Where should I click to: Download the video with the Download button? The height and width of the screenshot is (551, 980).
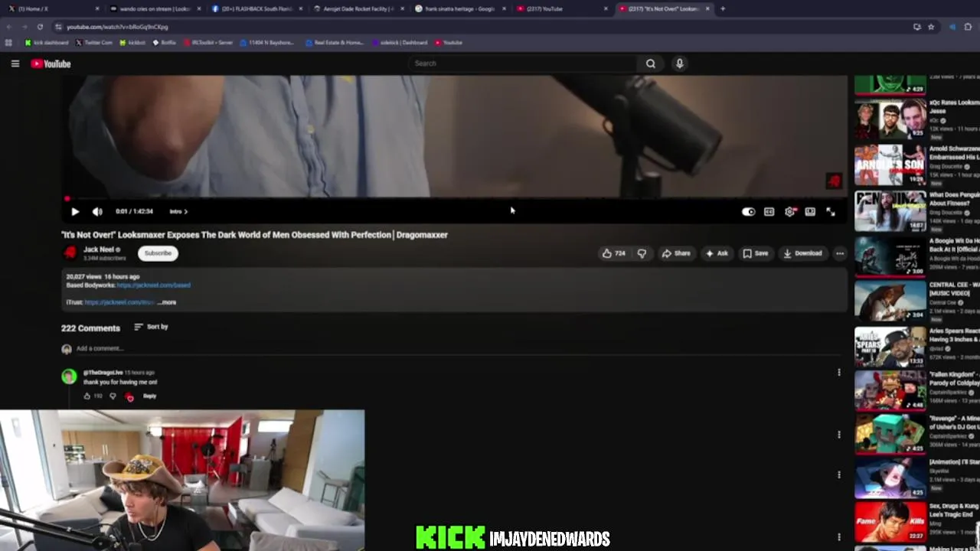coord(802,253)
